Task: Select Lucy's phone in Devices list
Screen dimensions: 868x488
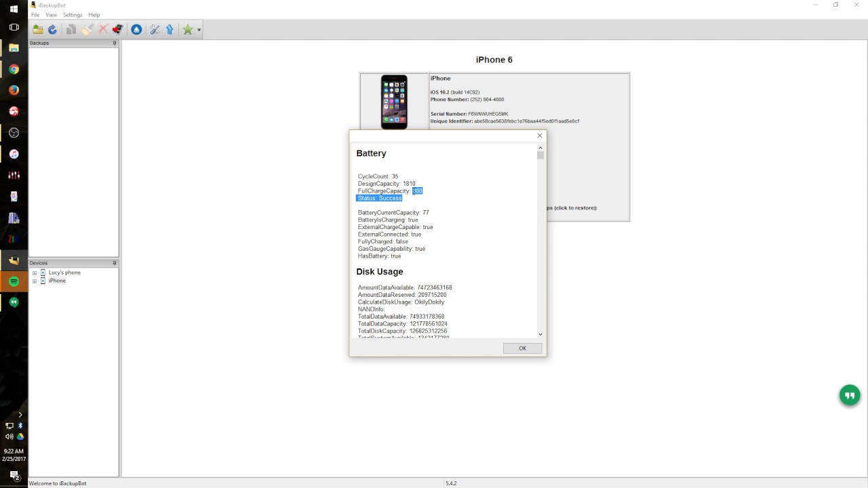Action: tap(64, 272)
